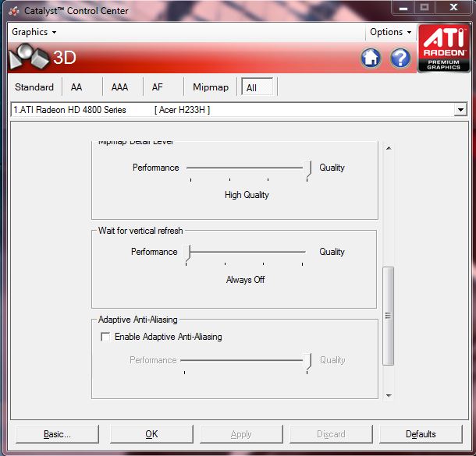476x456 pixels.
Task: Click the 3D shapes icon in the header
Action: [x=29, y=56]
